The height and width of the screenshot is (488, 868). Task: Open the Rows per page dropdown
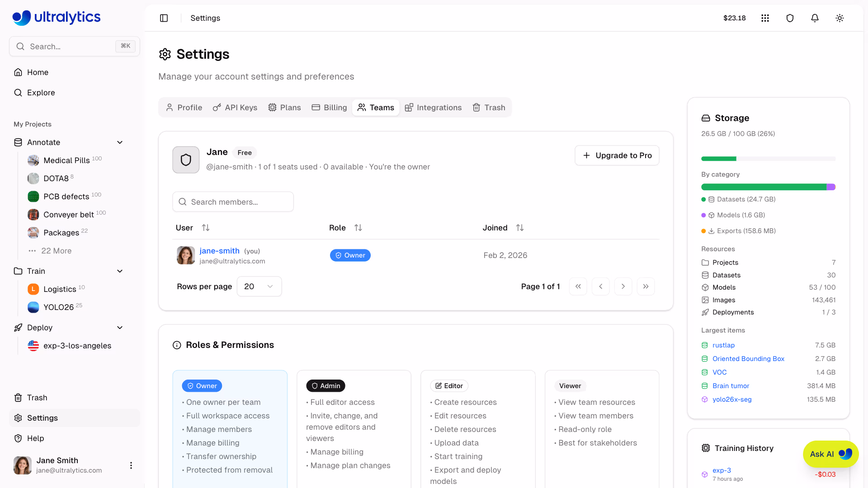pyautogui.click(x=259, y=286)
